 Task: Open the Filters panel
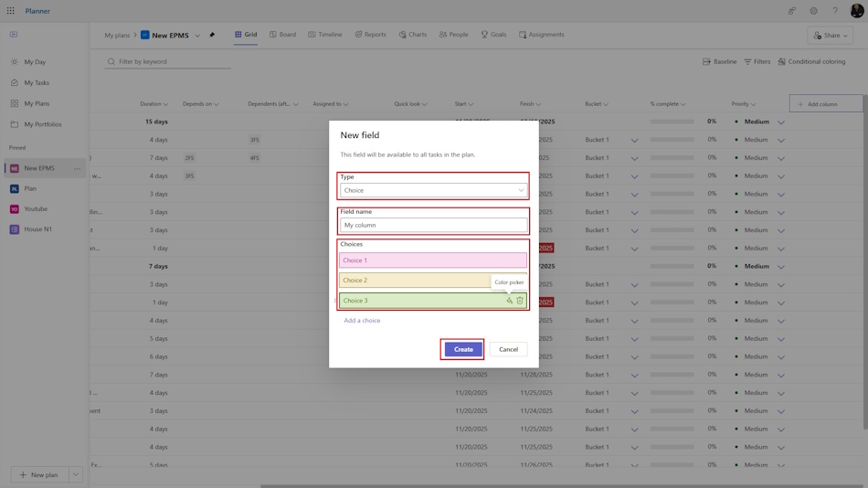[757, 61]
